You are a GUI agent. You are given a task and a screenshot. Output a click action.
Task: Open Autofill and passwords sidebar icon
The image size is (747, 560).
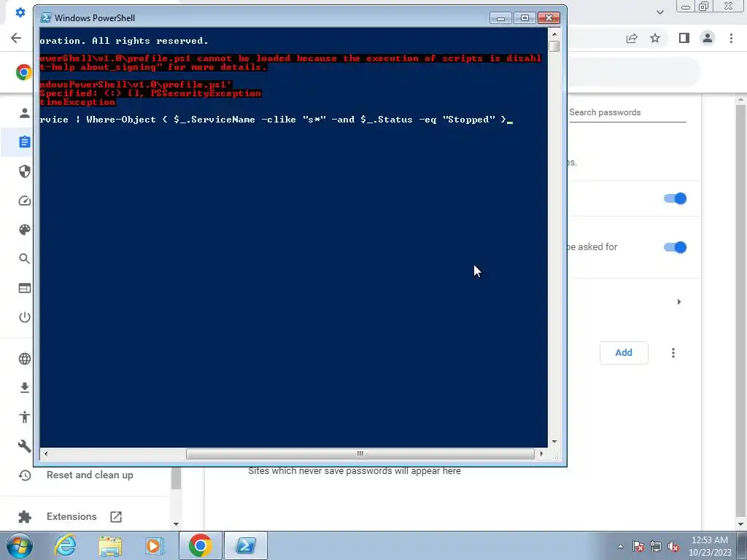click(x=25, y=142)
